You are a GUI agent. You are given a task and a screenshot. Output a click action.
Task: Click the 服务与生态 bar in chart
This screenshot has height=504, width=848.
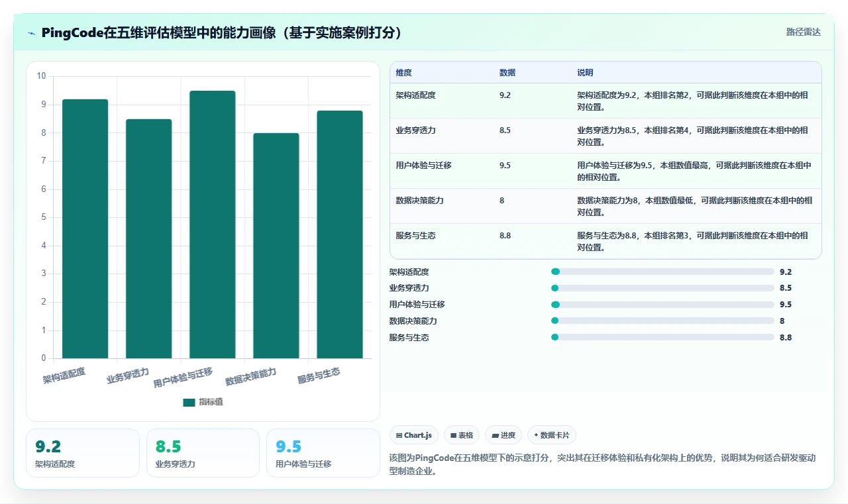(x=339, y=234)
